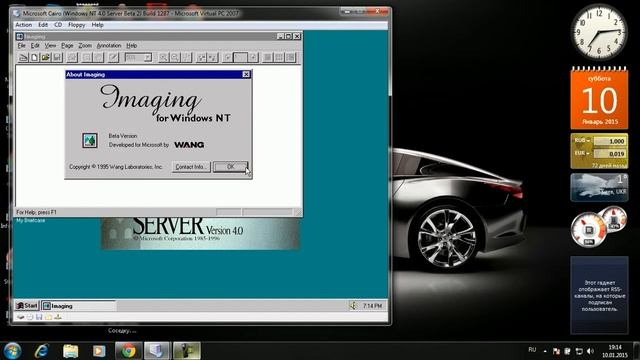Click the volume speaker tray icon
The height and width of the screenshot is (360, 640).
click(x=590, y=351)
